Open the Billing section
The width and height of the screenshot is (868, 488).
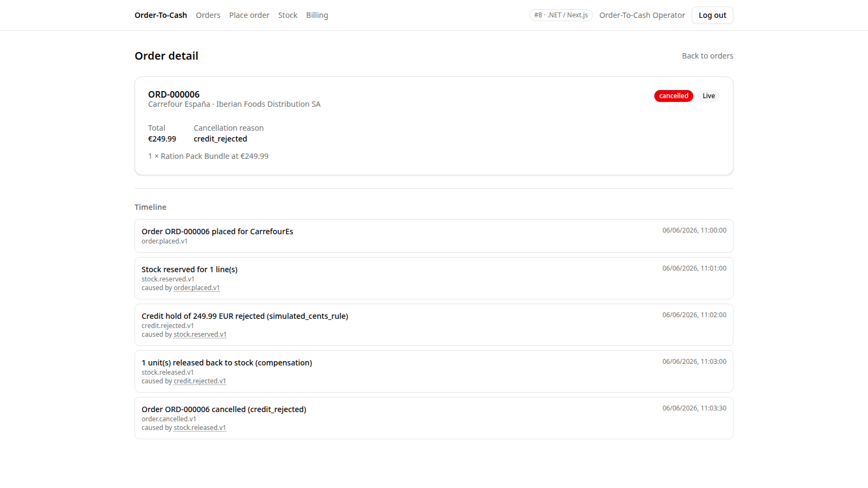click(x=317, y=15)
